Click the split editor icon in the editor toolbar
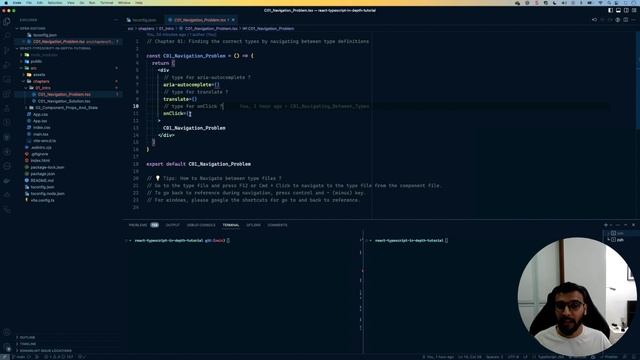The image size is (640, 360). (x=626, y=20)
